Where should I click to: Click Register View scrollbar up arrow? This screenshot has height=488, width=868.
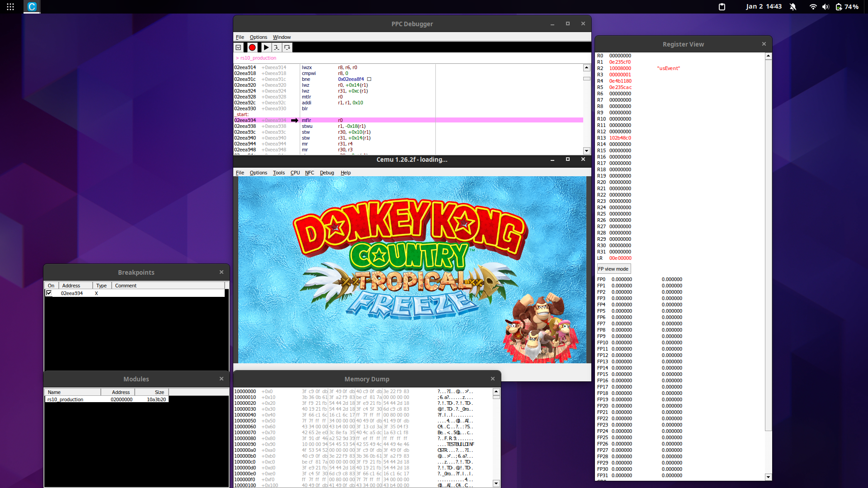tap(768, 56)
